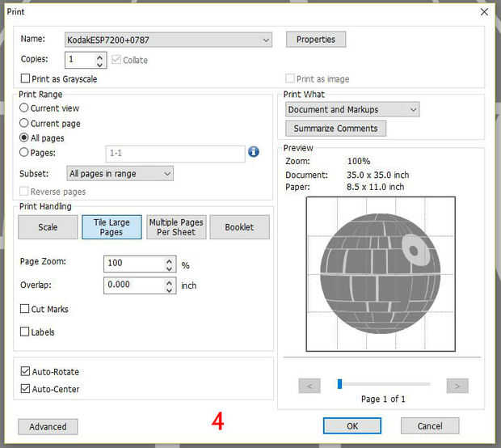
Task: Choose Booklet print handling mode
Action: [240, 227]
